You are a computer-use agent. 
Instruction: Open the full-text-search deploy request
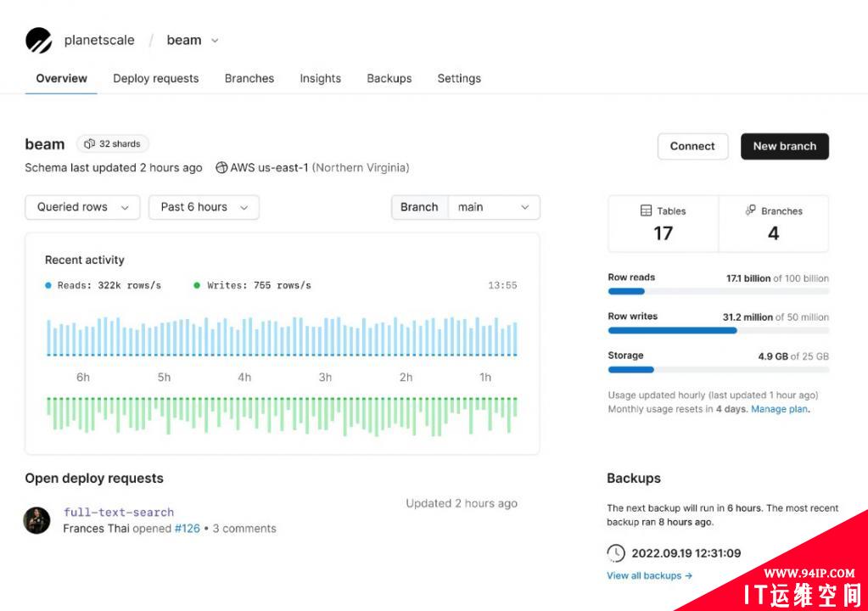(119, 512)
